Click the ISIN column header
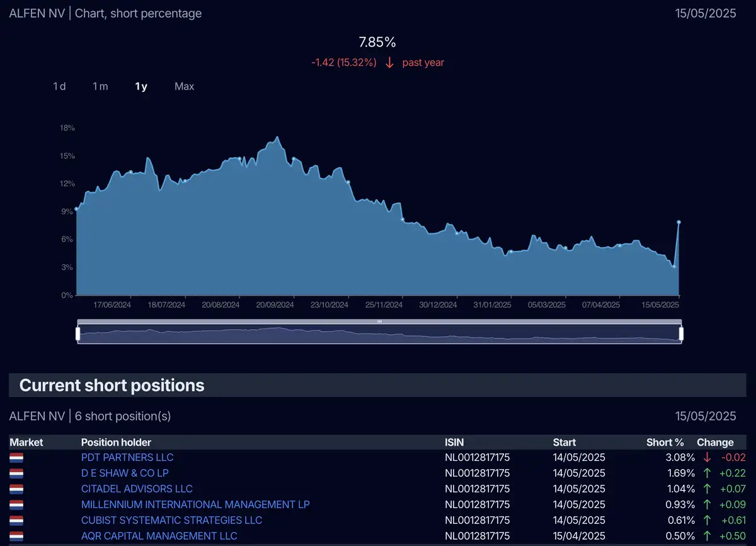Screen dimensions: 756x546 point(454,442)
